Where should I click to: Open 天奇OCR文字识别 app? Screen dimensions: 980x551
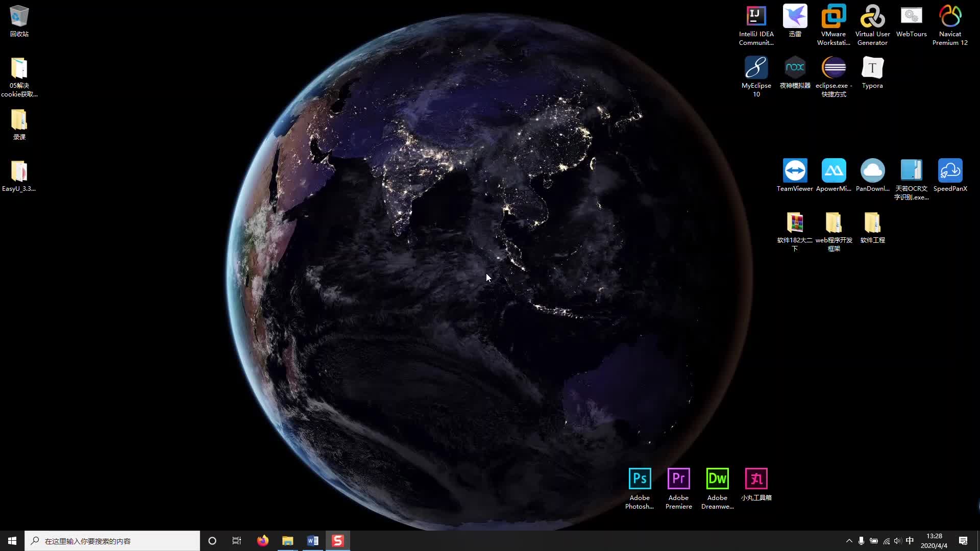coord(911,170)
